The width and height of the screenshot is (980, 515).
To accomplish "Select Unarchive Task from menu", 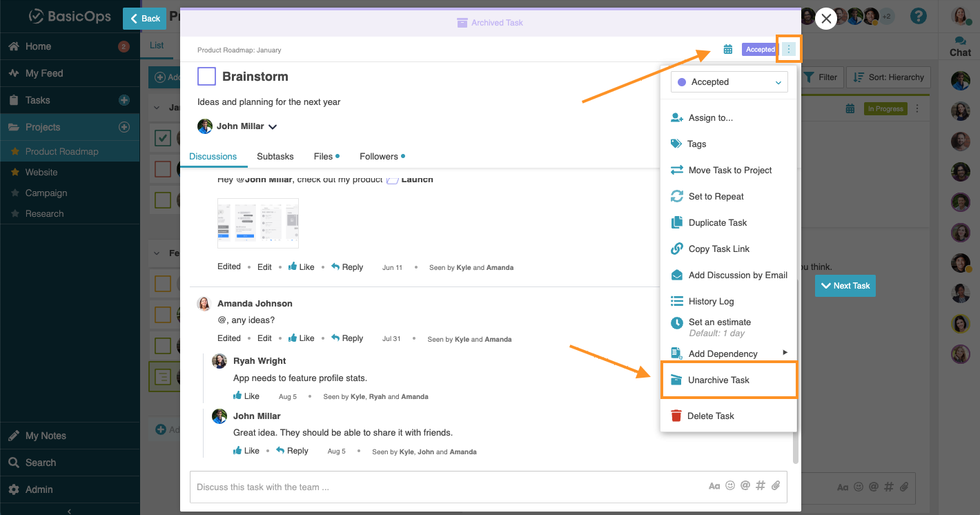I will (x=729, y=380).
